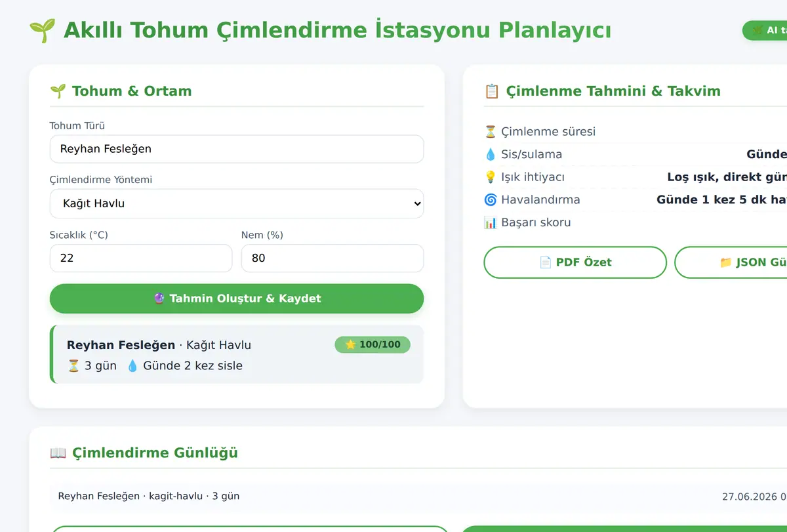The image size is (787, 532).
Task: Click the text Günde 2 kez sisle
Action: coord(193,366)
